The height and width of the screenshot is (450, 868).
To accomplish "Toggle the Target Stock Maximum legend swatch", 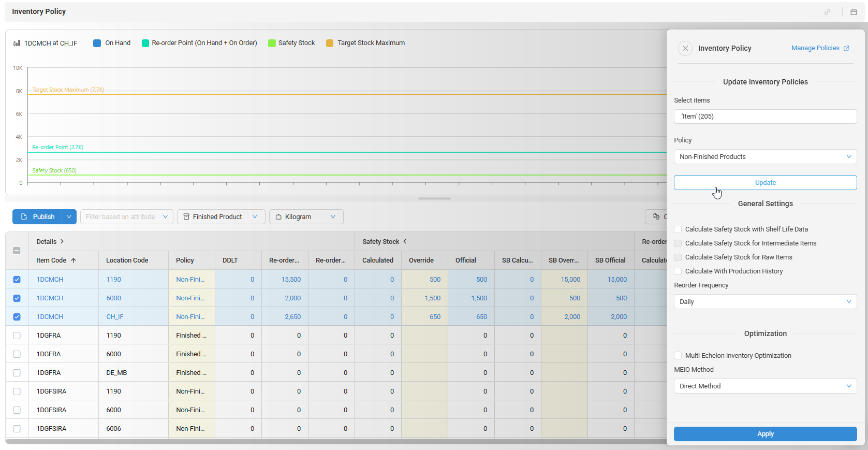I will coord(330,43).
